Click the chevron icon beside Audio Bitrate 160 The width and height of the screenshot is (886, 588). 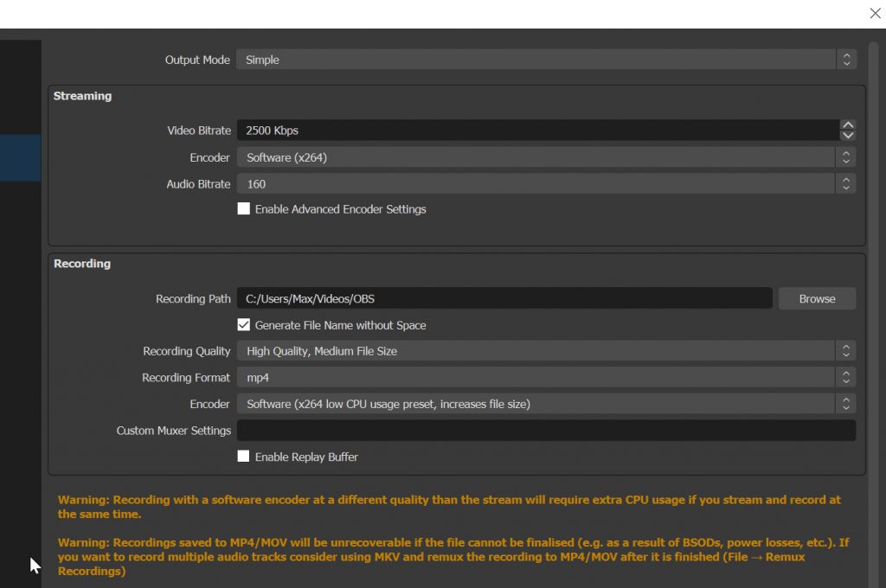(847, 184)
